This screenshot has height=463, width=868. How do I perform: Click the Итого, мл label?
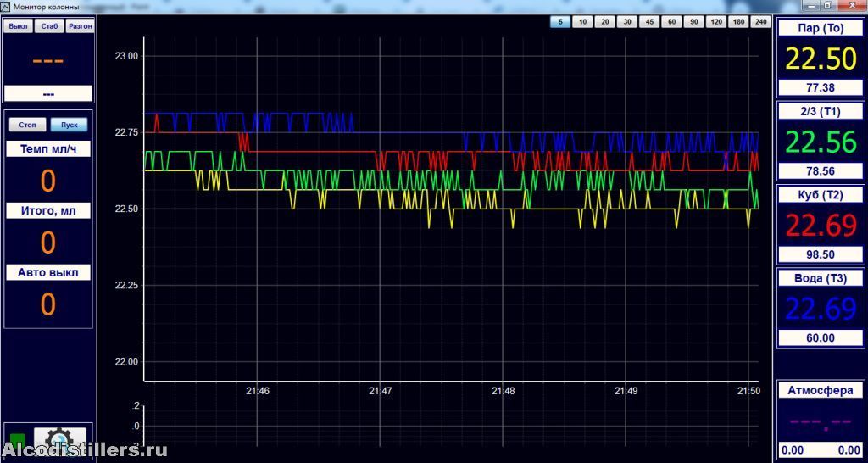tap(48, 210)
